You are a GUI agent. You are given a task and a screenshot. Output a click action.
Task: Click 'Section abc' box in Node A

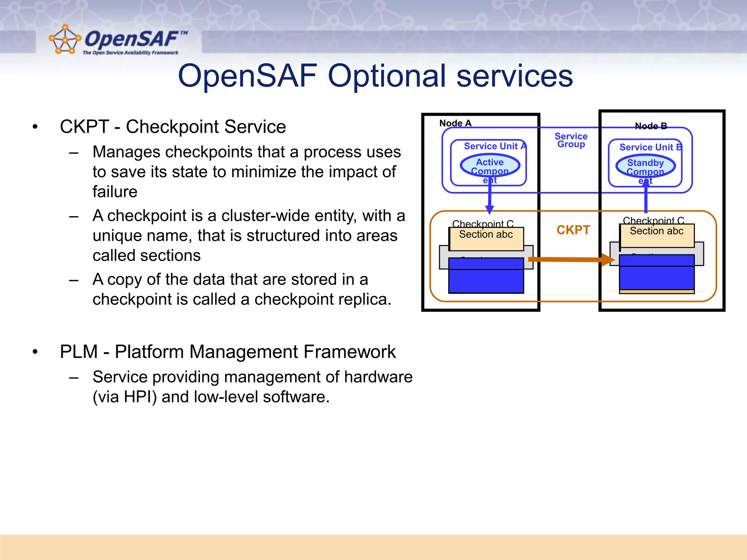click(486, 239)
